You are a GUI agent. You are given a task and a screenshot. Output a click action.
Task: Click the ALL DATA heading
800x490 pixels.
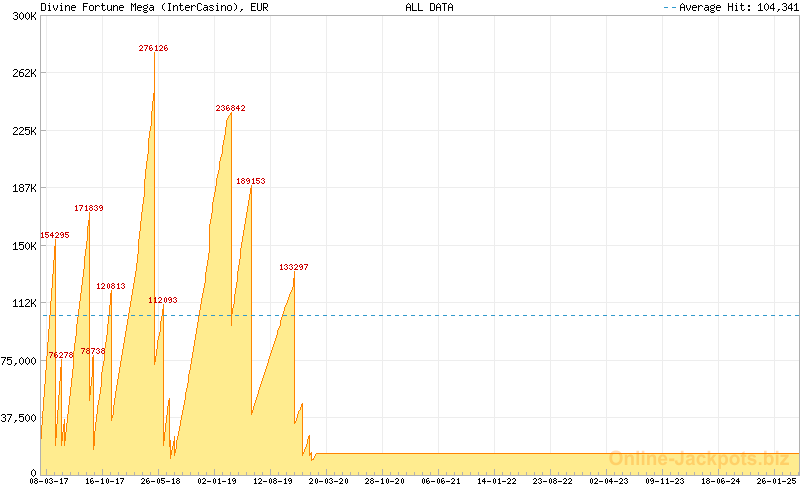click(429, 7)
